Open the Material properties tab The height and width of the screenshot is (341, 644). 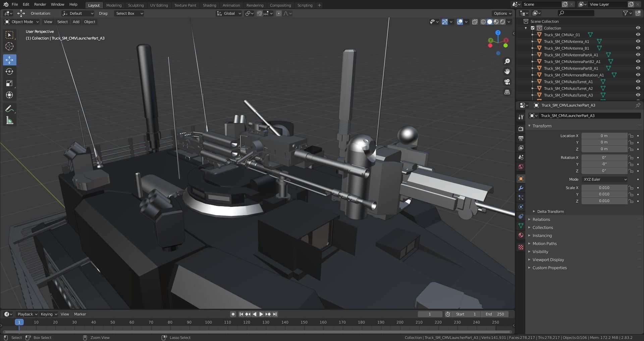coord(521,235)
